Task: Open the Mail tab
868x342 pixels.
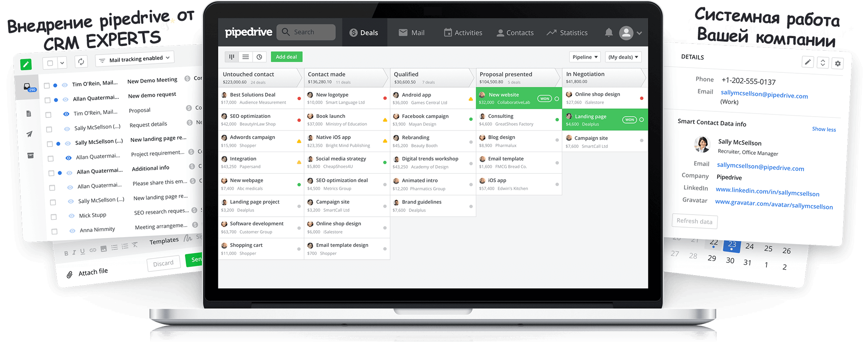Action: [x=412, y=33]
